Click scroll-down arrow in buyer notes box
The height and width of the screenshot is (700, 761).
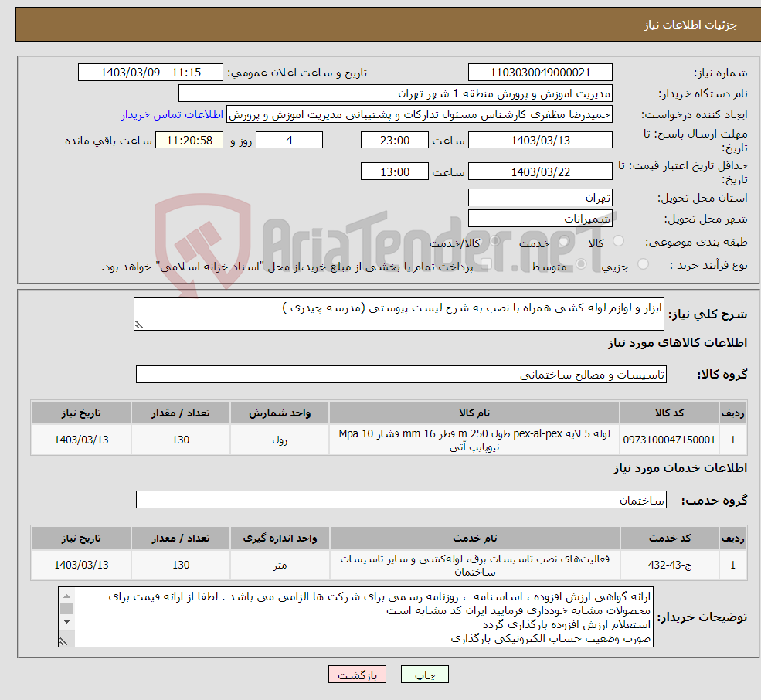click(67, 621)
